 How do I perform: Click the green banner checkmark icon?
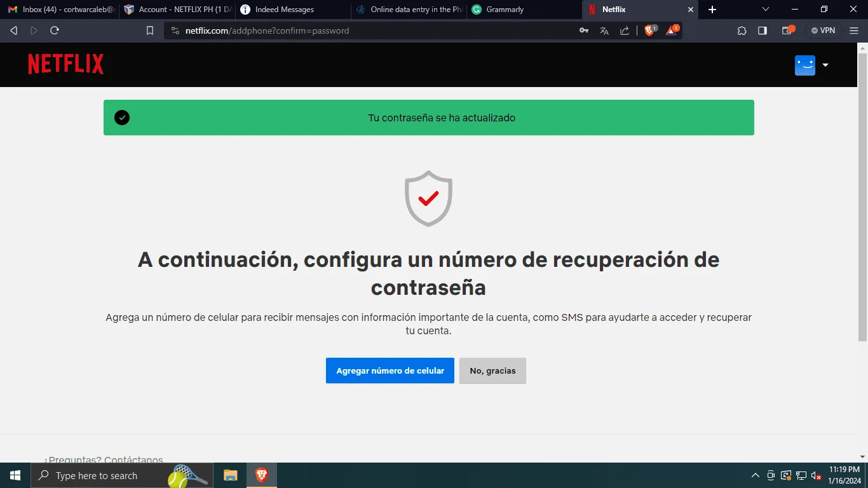122,118
